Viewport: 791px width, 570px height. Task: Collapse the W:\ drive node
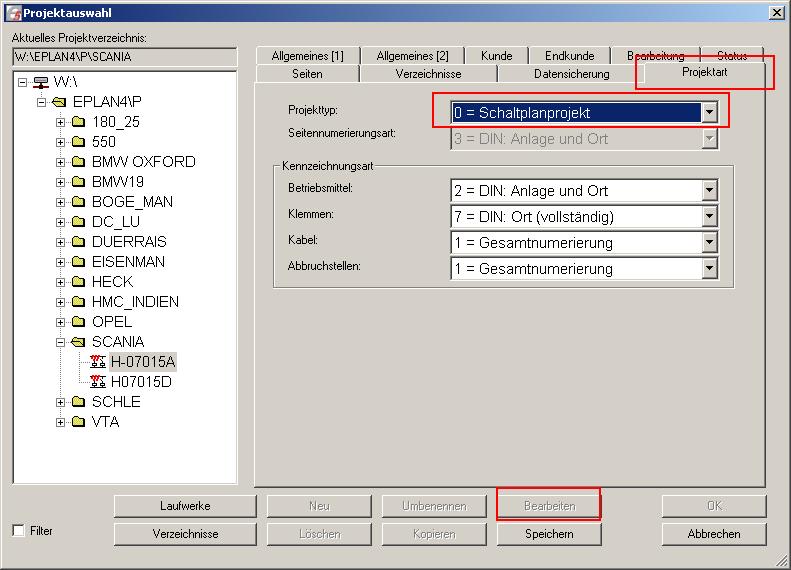tap(22, 82)
